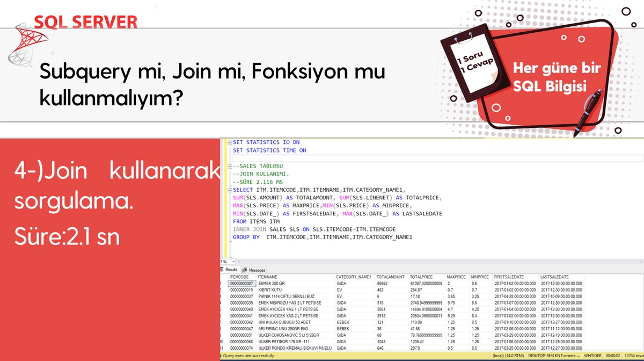Select the EKMEK 250 GR cell
This screenshot has height=361, width=644.
tap(295, 283)
